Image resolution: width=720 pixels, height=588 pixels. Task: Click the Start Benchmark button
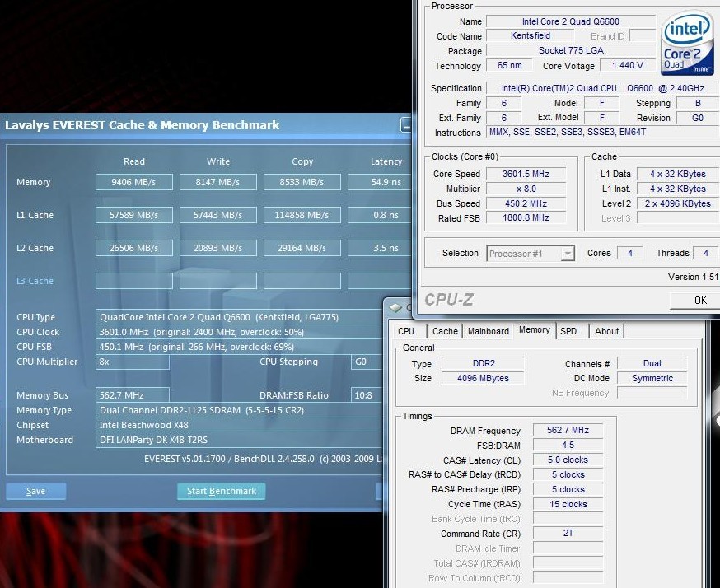pyautogui.click(x=222, y=491)
